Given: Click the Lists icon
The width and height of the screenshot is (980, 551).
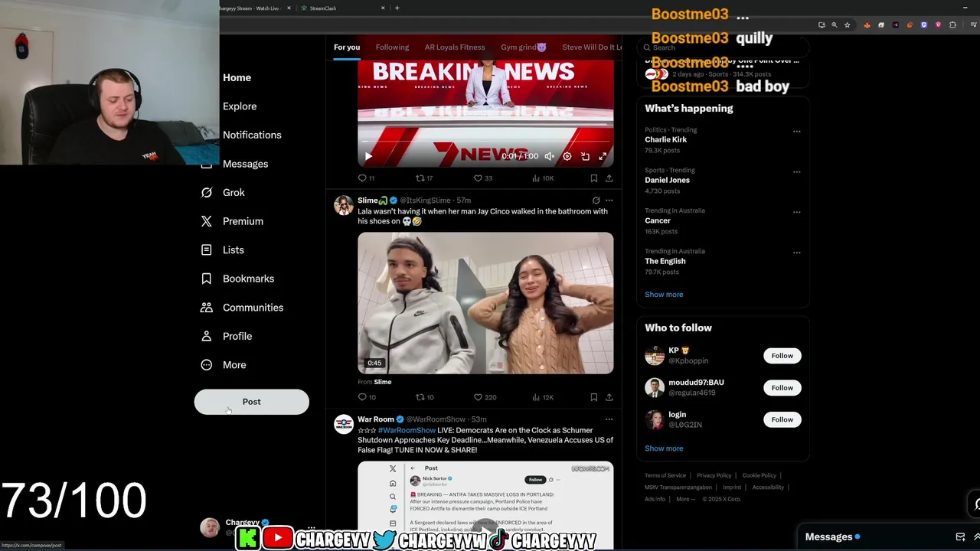Looking at the screenshot, I should click(206, 250).
